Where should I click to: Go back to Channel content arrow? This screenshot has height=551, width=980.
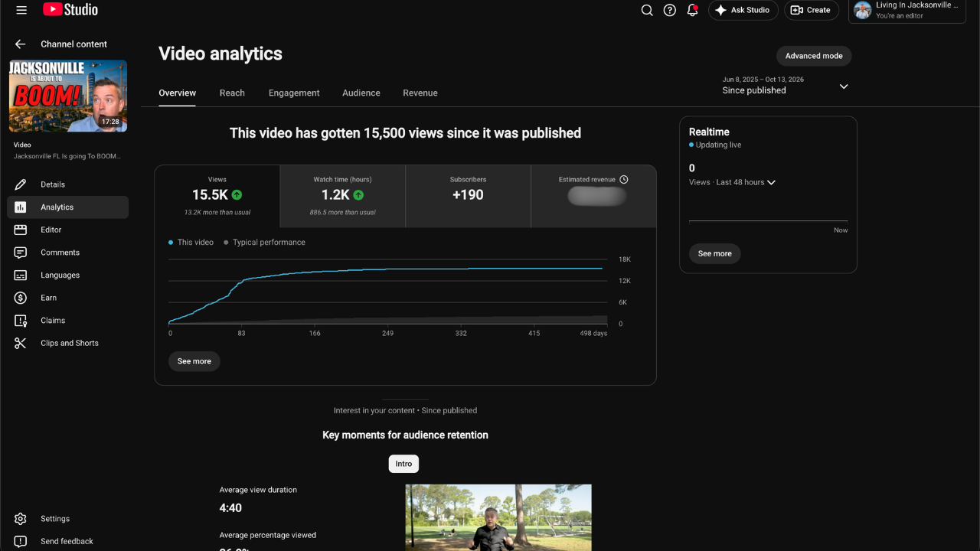pos(20,44)
